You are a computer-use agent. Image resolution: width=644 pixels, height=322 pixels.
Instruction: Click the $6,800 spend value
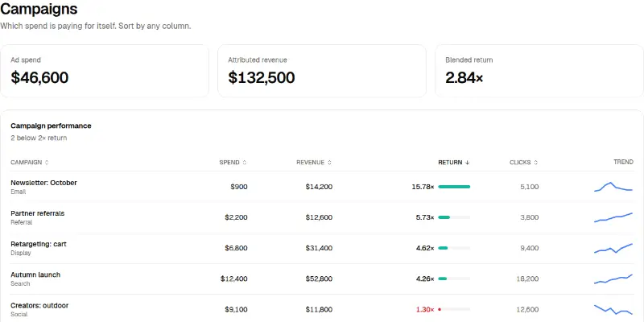pos(236,248)
